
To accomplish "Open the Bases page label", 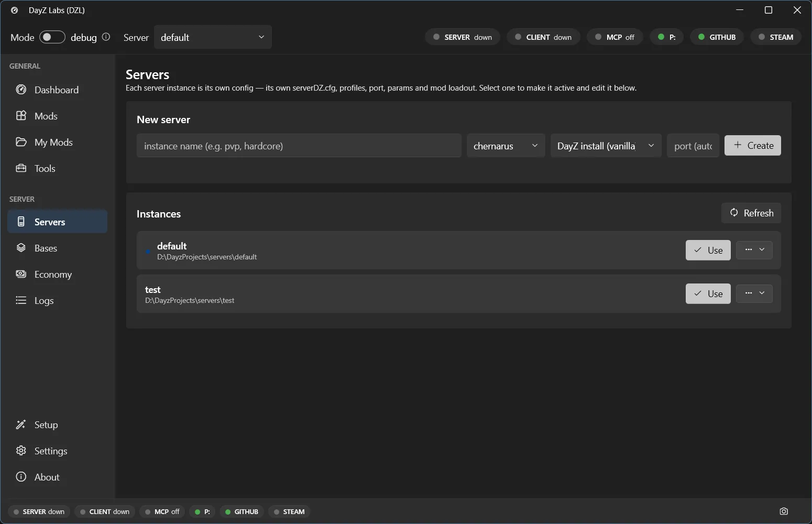I will (x=46, y=248).
